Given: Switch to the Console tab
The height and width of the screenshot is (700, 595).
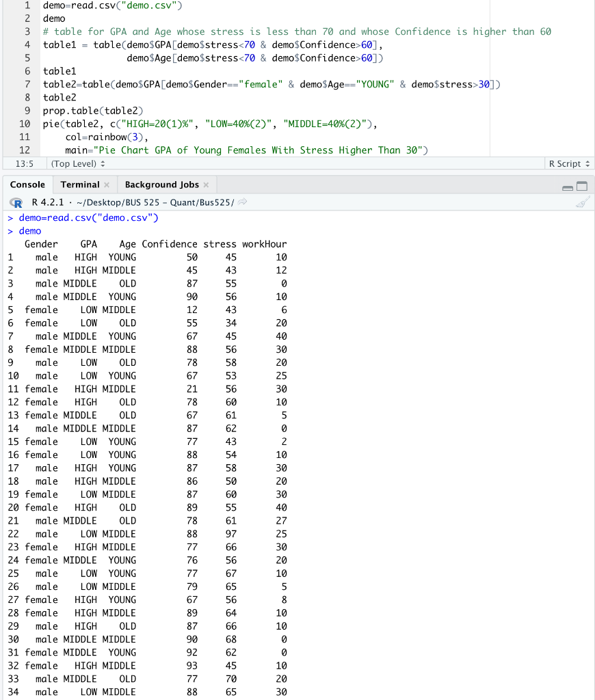Looking at the screenshot, I should (x=27, y=185).
